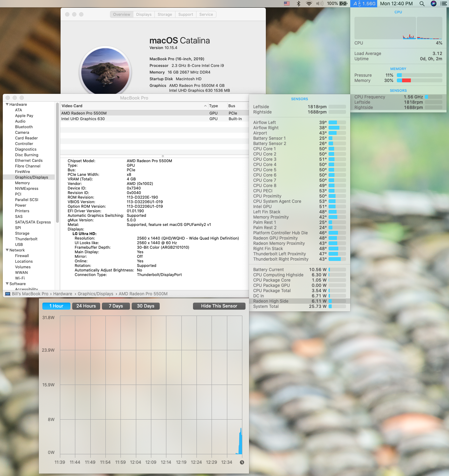449x476 pixels.
Task: Open Spotlight search magnifier icon
Action: (x=422, y=4)
